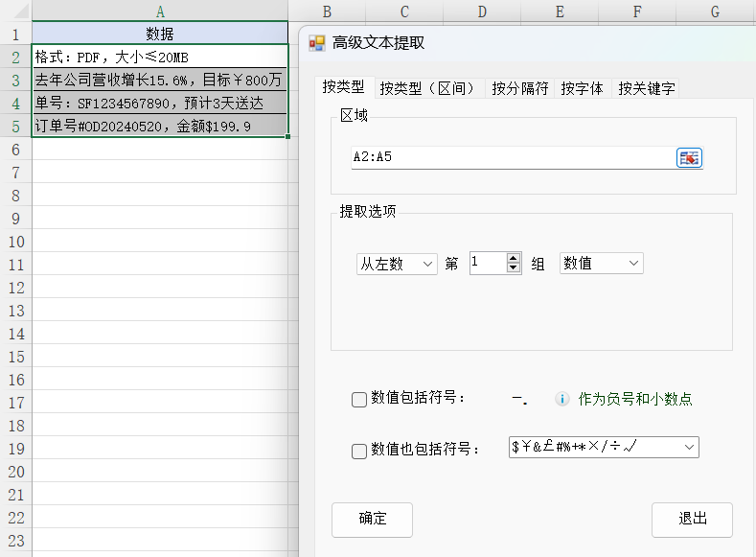Decrease the group number with the down arrow
Image resolution: width=756 pixels, height=557 pixels.
pos(514,267)
